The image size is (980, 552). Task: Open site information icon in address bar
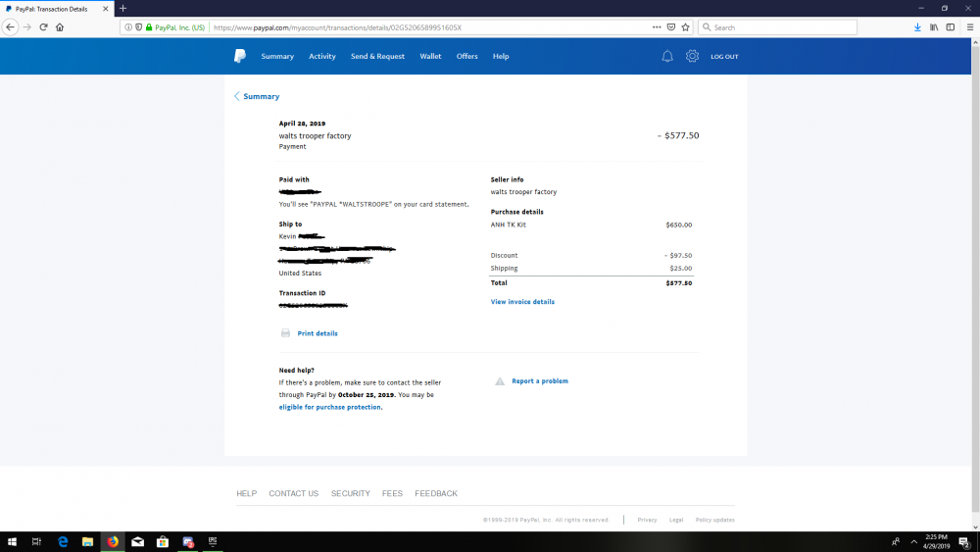[x=128, y=26]
